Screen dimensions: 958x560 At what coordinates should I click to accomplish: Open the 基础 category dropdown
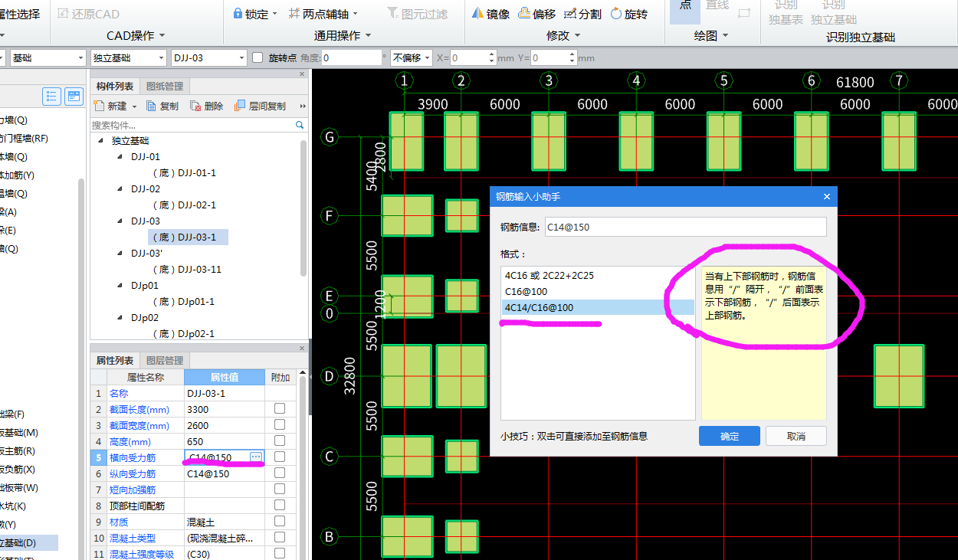(48, 57)
